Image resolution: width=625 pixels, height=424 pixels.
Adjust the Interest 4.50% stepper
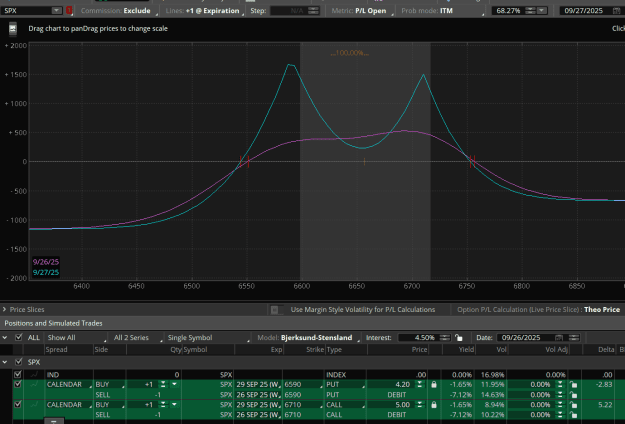[445, 338]
